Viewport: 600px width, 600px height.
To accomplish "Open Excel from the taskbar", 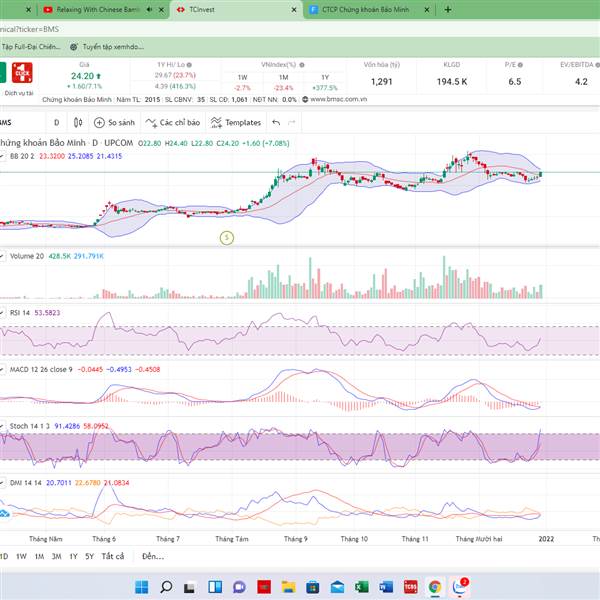I will click(x=362, y=587).
